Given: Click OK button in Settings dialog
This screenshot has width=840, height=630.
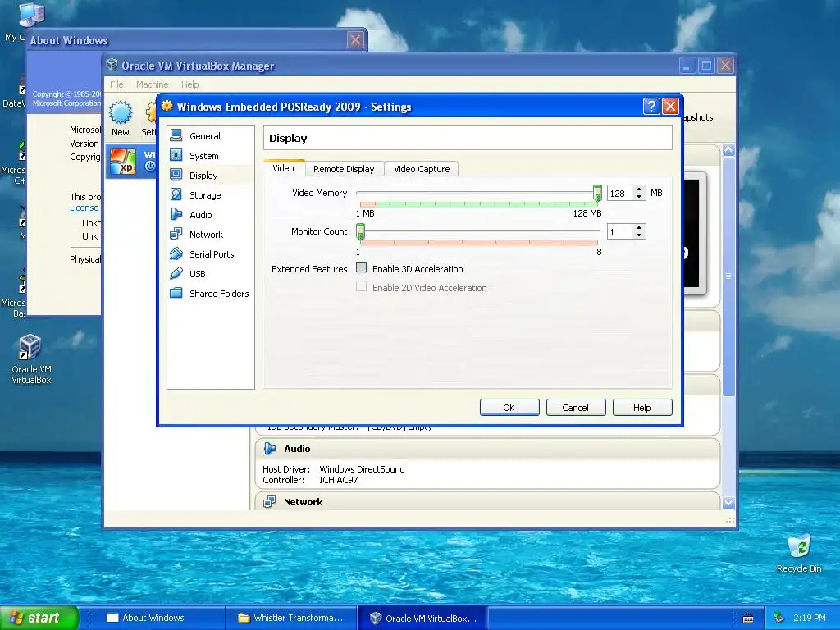Looking at the screenshot, I should coord(509,407).
